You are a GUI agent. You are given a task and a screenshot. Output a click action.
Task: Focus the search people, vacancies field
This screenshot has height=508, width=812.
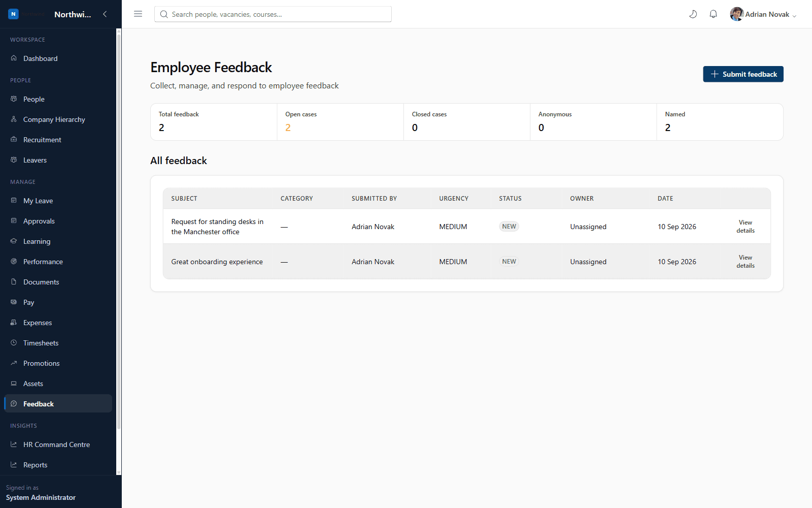[x=273, y=14]
